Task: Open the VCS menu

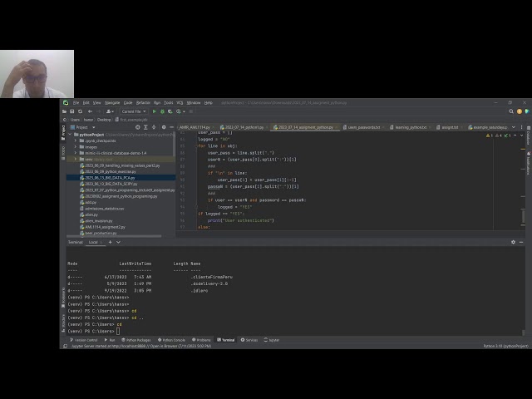Action: 180,102
